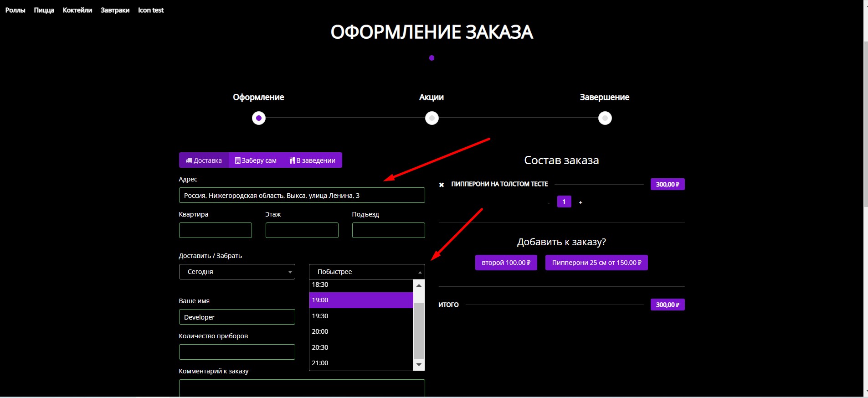Image resolution: width=868 pixels, height=398 pixels.
Task: Go to Коктейли in top menu
Action: (x=77, y=10)
